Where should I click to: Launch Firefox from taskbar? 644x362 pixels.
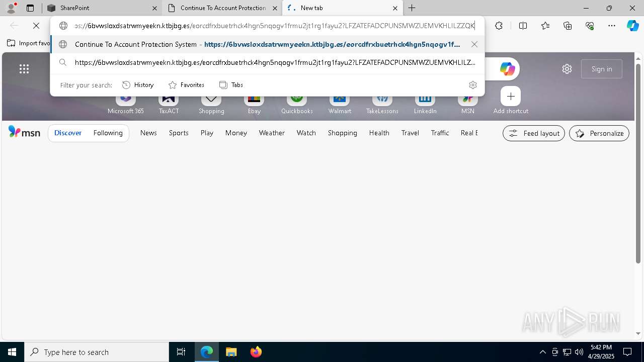pos(256,352)
